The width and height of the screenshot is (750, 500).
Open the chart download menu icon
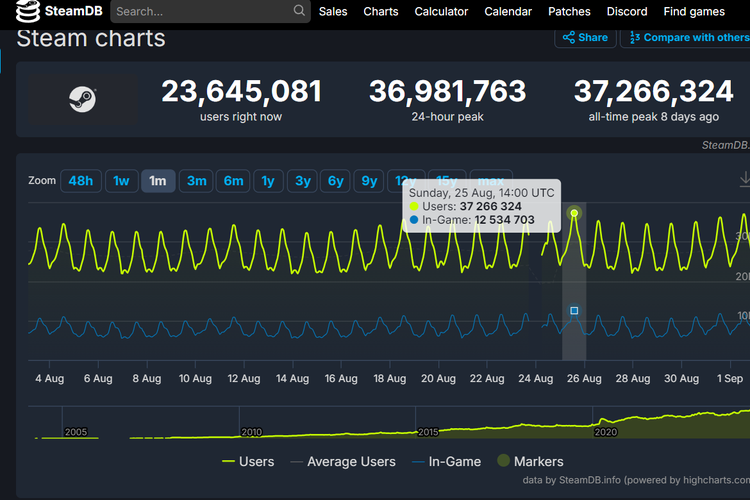pos(744,179)
